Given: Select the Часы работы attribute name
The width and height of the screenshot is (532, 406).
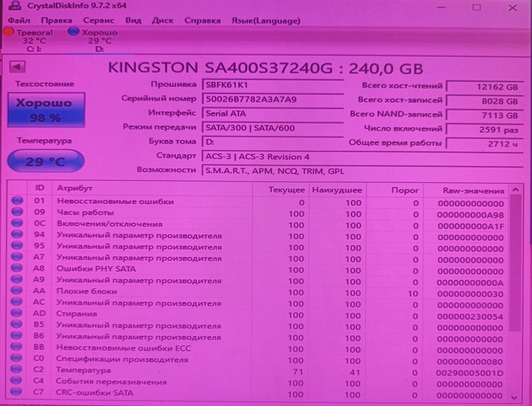Looking at the screenshot, I should (x=85, y=213).
